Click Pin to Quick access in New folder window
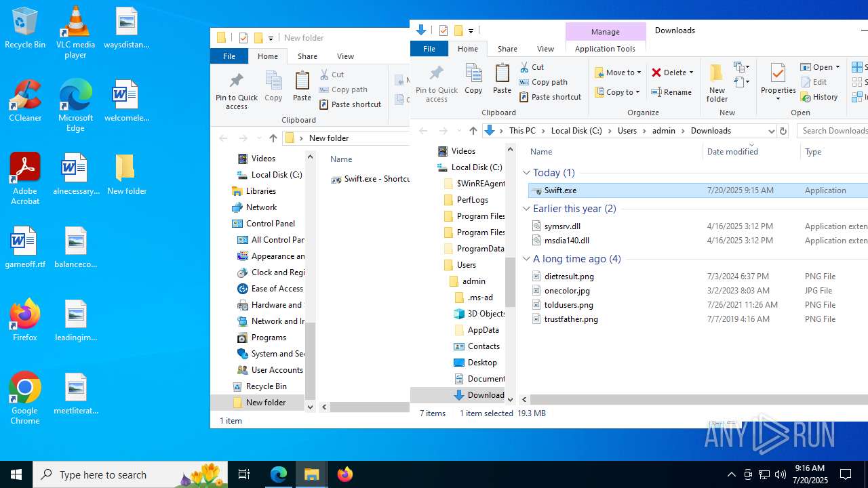868x488 pixels. 236,91
